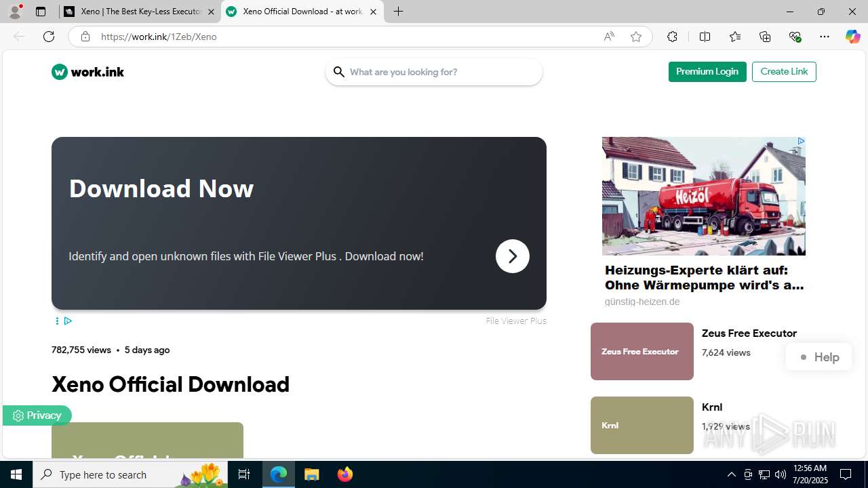Show hidden system tray icons

(731, 474)
